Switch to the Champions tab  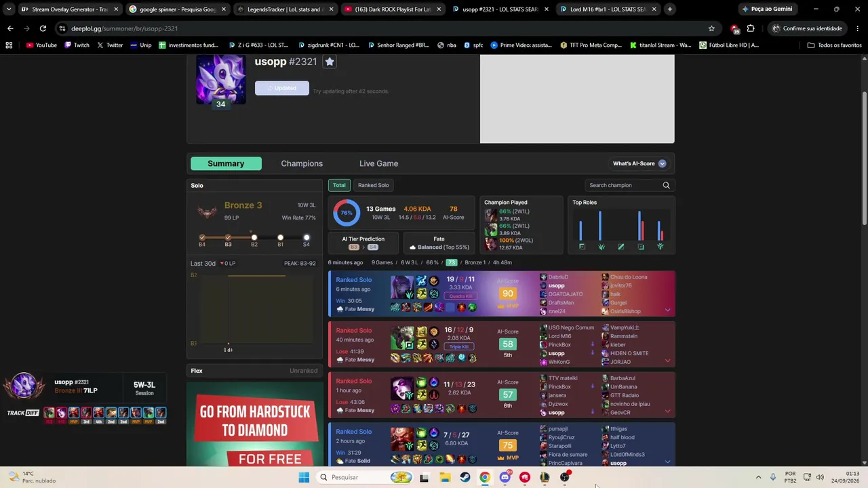tap(302, 163)
